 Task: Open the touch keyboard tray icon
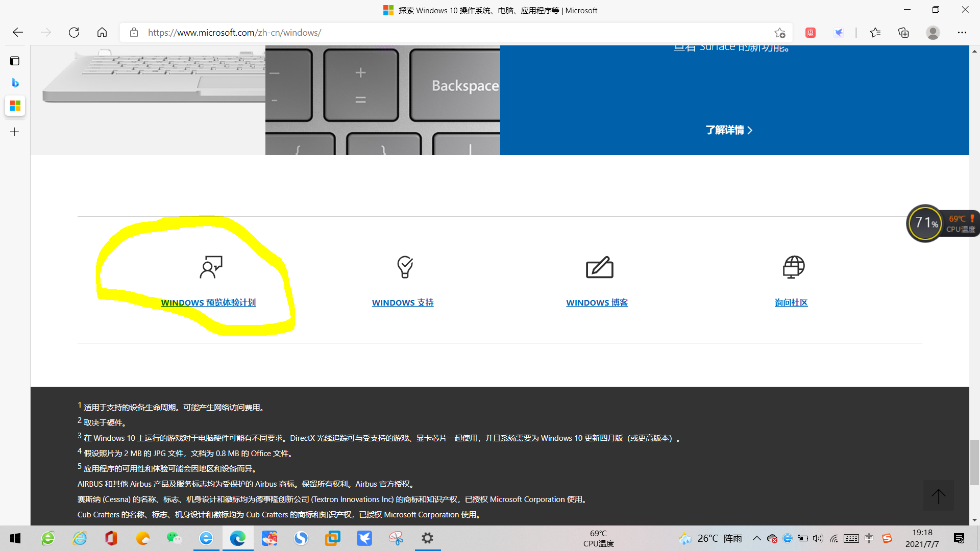click(x=851, y=538)
